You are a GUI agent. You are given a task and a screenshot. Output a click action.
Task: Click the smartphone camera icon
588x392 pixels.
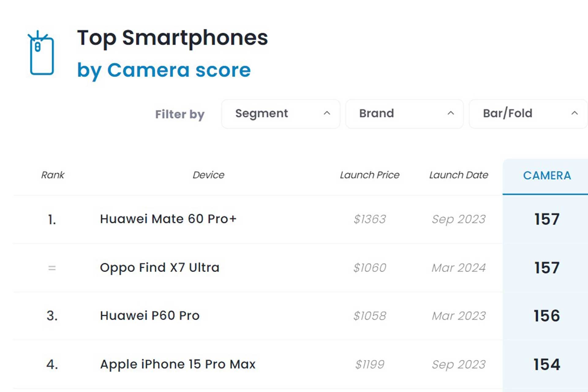pos(41,53)
